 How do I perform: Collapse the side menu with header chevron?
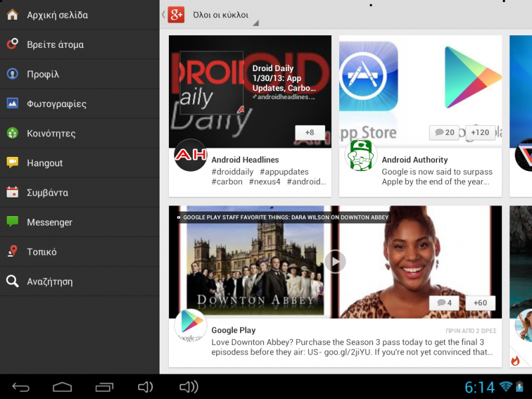[x=164, y=15]
